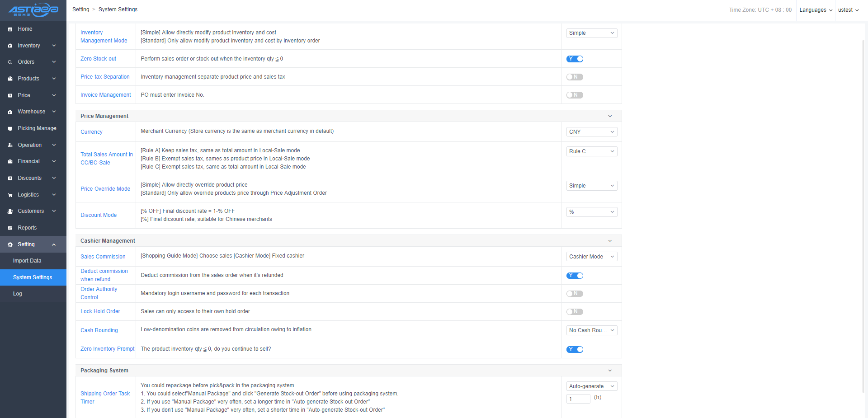
Task: Disable the Zero Stock-out toggle
Action: tap(575, 59)
